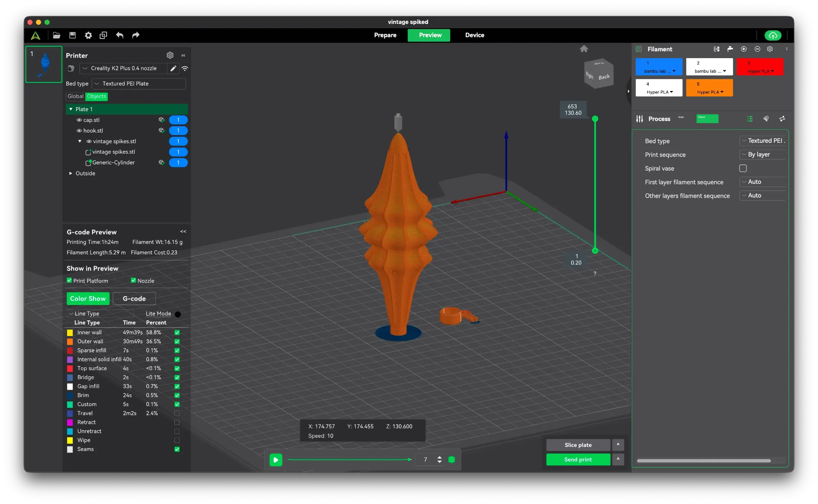Screen dimensions: 818x504
Task: Play the G-code preview animation
Action: pyautogui.click(x=276, y=460)
